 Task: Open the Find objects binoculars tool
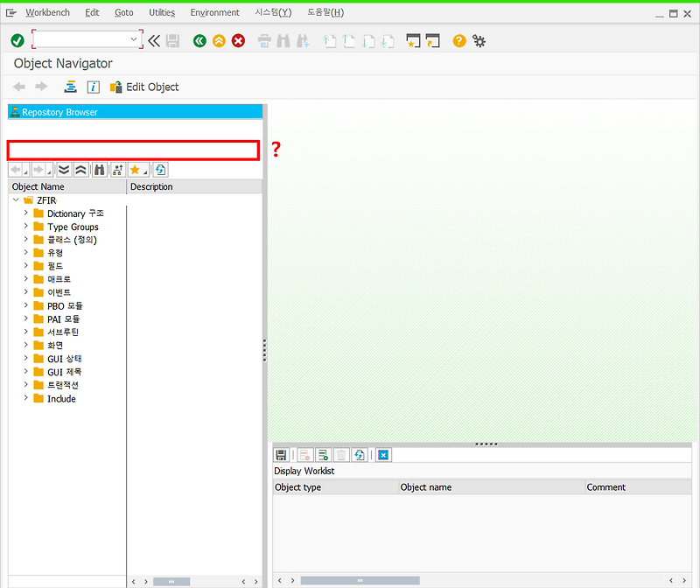pos(99,169)
